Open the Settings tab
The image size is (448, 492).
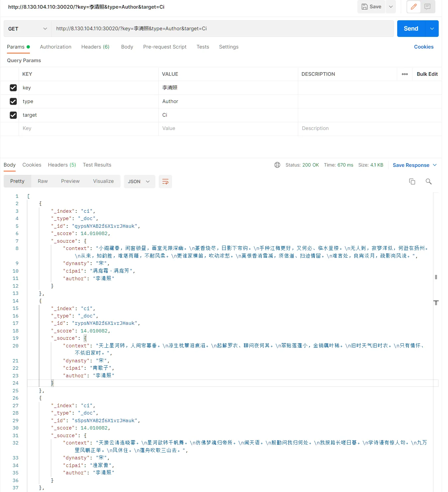pos(229,47)
